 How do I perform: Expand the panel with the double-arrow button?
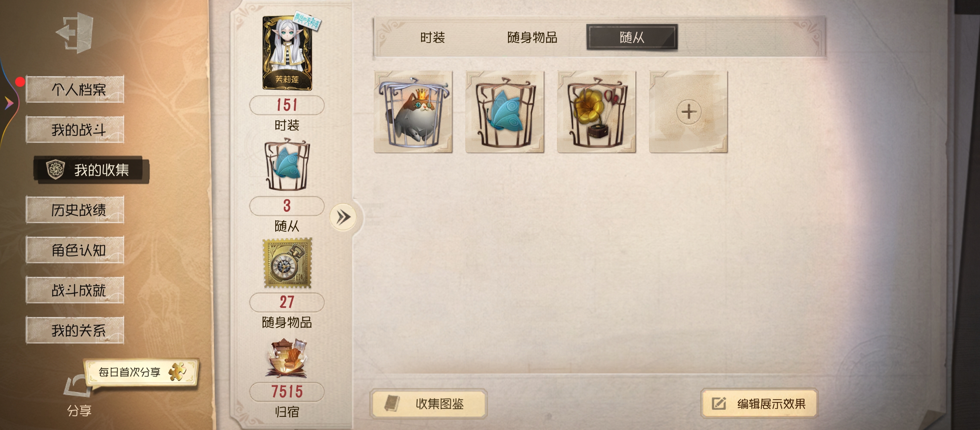[x=343, y=217]
